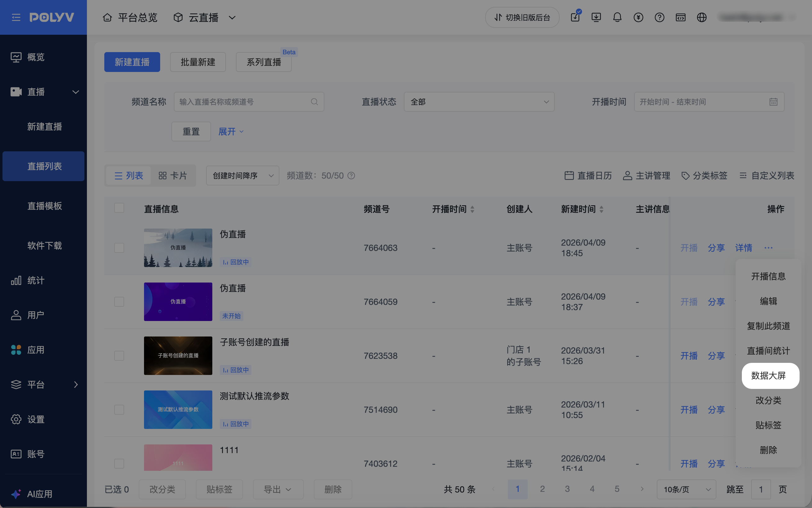Image resolution: width=812 pixels, height=508 pixels.
Task: Select the checkbox for 子账号创建的直播 row
Action: pyautogui.click(x=119, y=356)
